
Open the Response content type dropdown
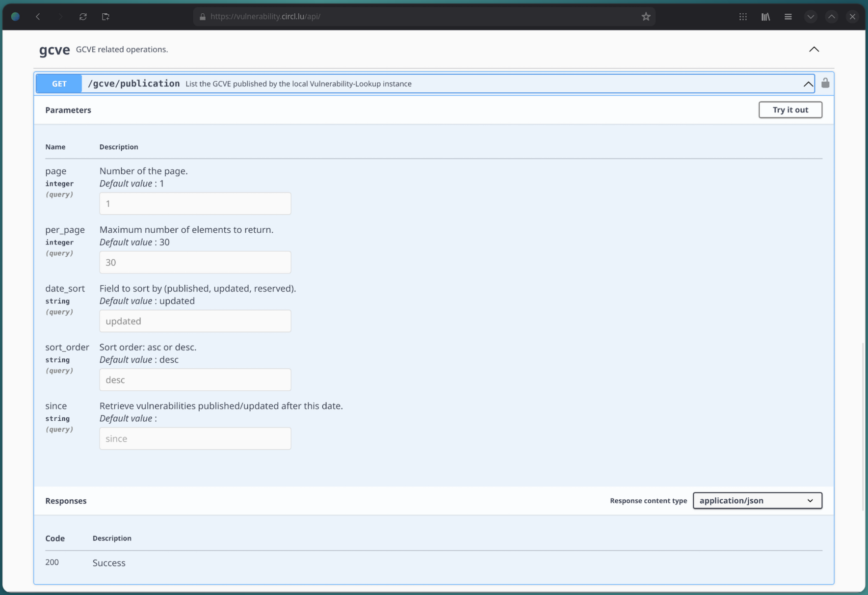pyautogui.click(x=757, y=500)
